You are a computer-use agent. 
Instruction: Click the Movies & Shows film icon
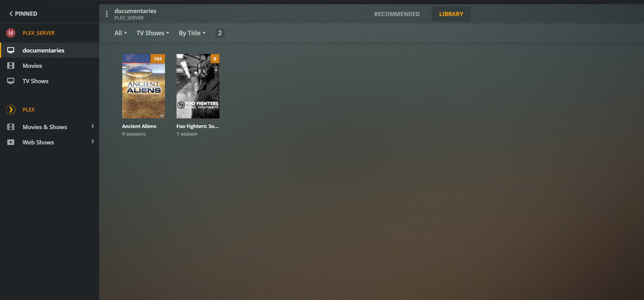point(11,127)
